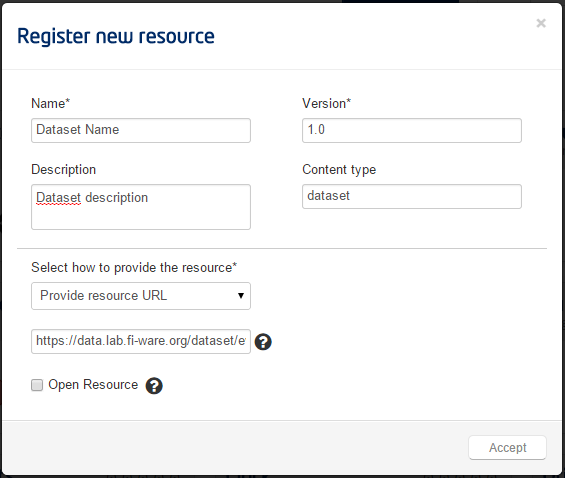Click the 'Open Resource' label text
Image resolution: width=565 pixels, height=478 pixels.
point(93,385)
